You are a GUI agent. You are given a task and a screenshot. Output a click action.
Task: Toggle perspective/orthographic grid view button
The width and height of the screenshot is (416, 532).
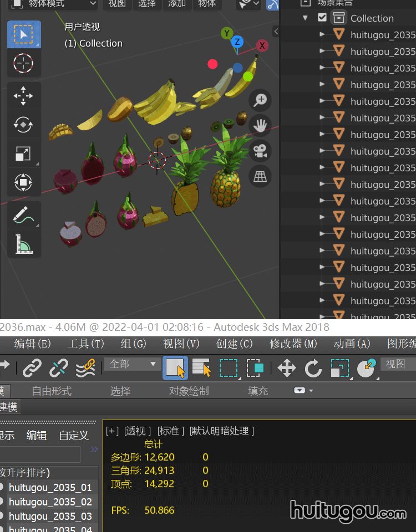point(260,176)
